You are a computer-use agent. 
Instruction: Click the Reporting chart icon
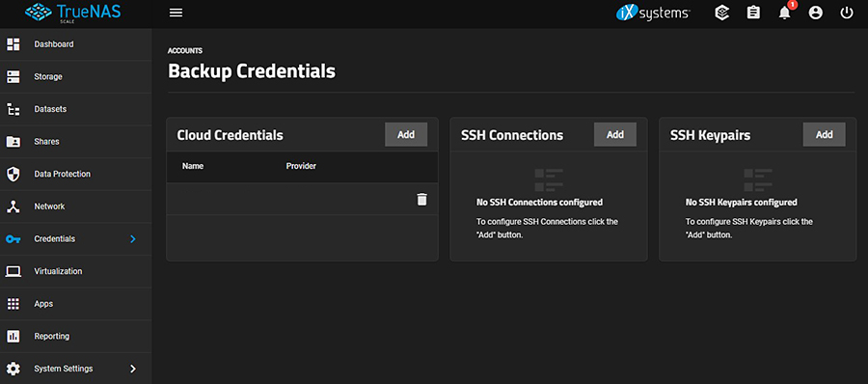14,337
